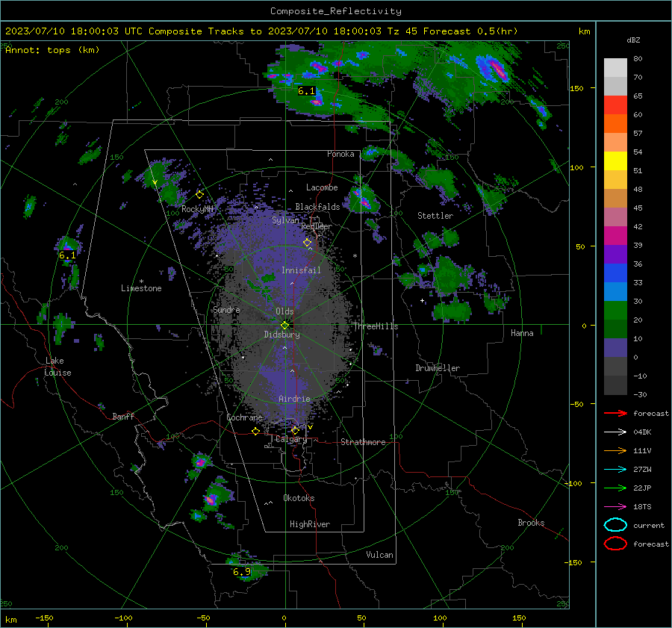This screenshot has height=628, width=672.
Task: Select the red forecast ellipse in the legend
Action: pyautogui.click(x=615, y=544)
